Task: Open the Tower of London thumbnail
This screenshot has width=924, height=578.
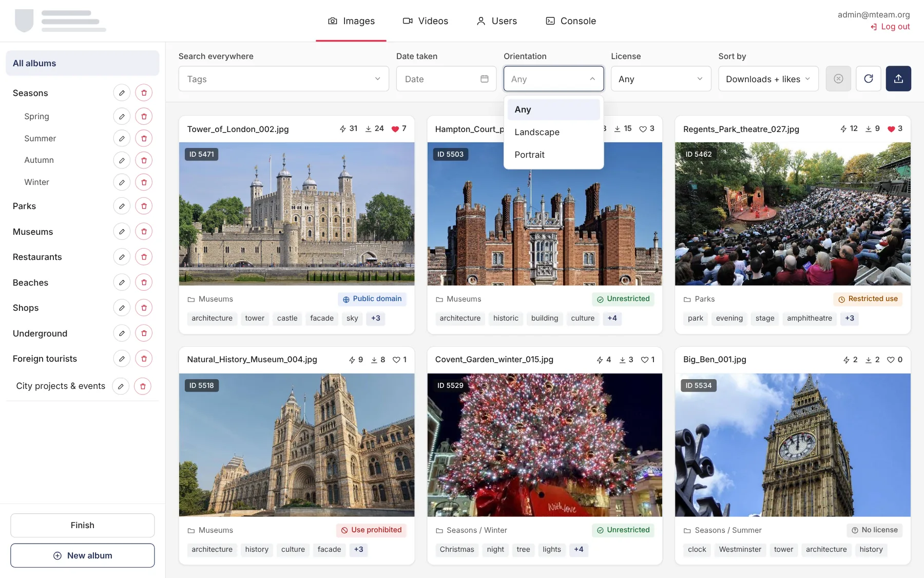Action: click(x=297, y=214)
